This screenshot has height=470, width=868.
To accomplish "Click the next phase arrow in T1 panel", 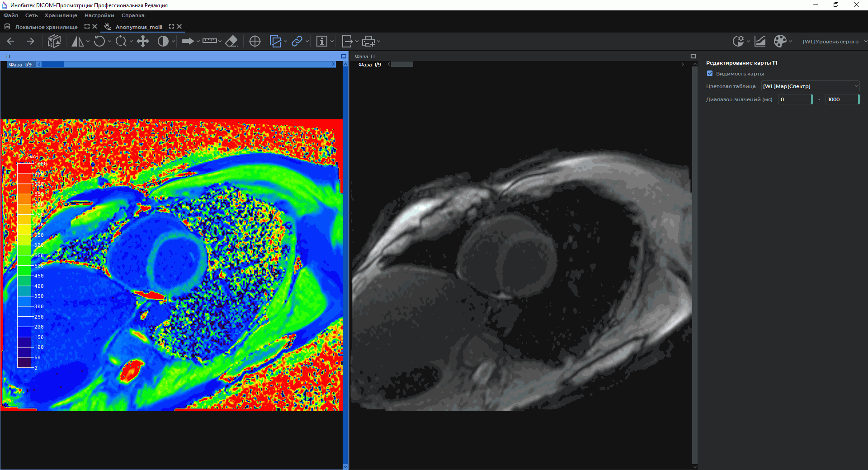I will 333,65.
